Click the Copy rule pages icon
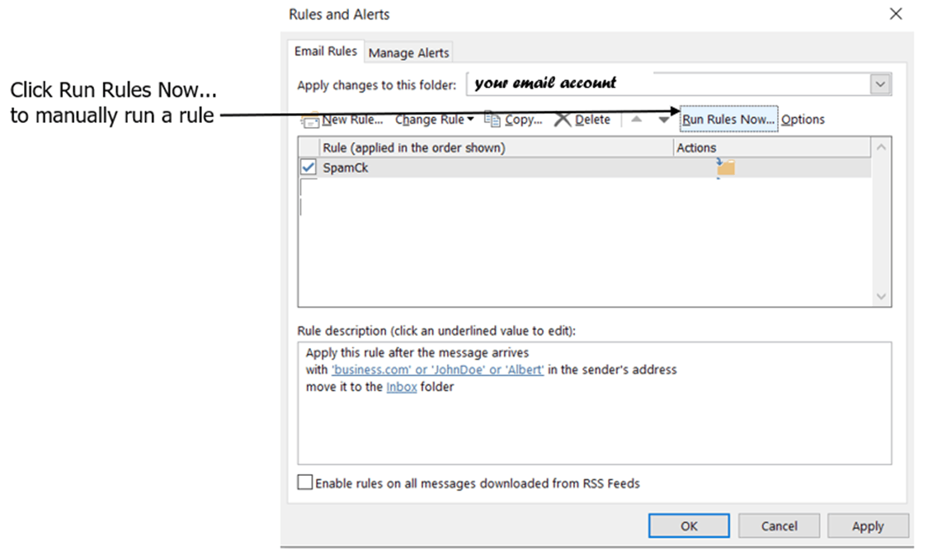The width and height of the screenshot is (928, 560). click(x=492, y=119)
